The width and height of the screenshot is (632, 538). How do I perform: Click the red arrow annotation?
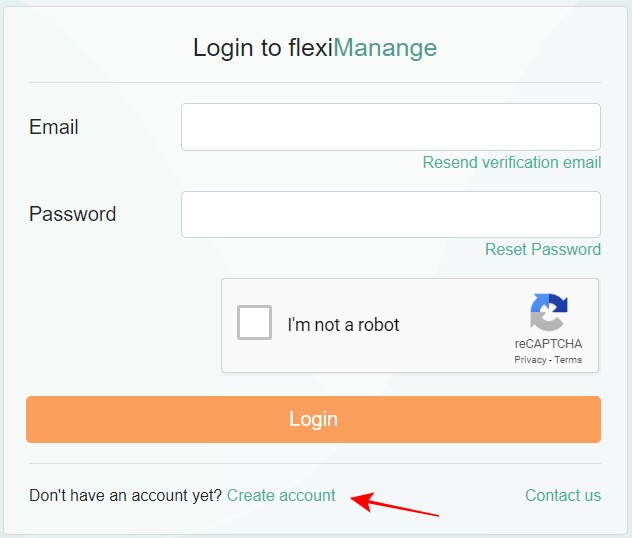coord(398,504)
